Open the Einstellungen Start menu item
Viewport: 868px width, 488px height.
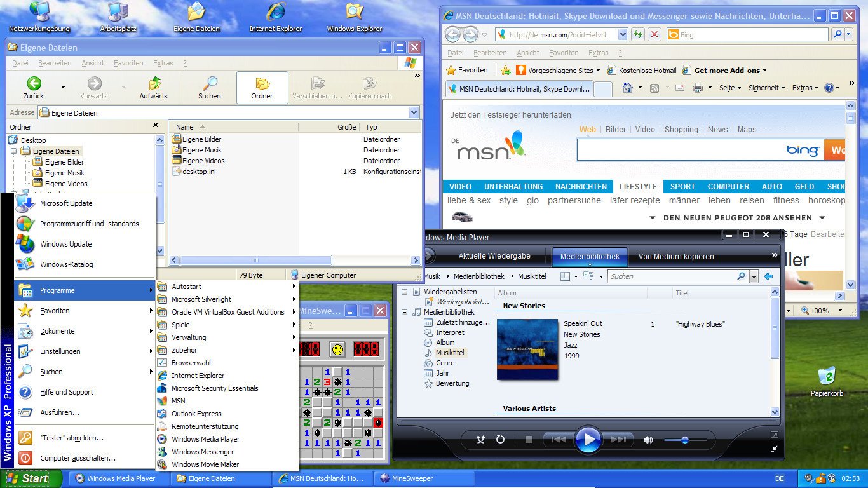tap(85, 351)
